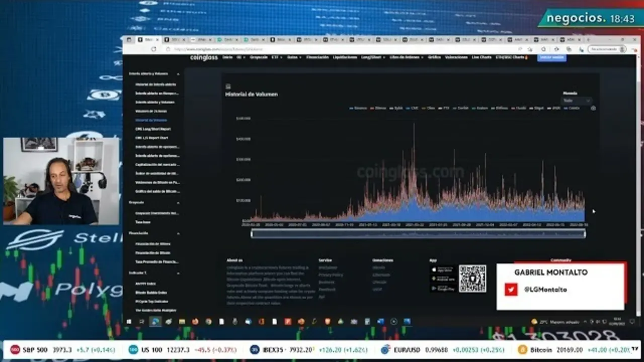Viewport: 644px width, 362px height.
Task: Collapse the Interés abierto y Volumen sidebar section
Action: 178,74
